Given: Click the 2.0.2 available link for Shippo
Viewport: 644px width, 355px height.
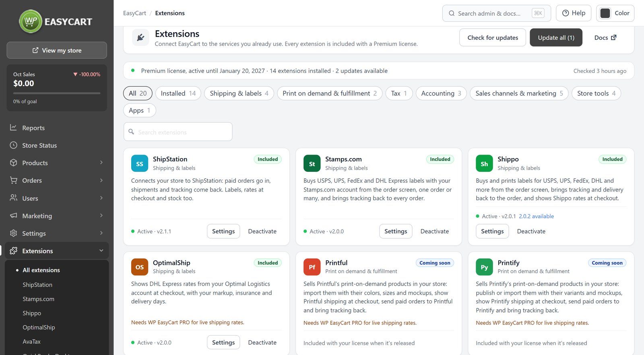Looking at the screenshot, I should click(x=536, y=216).
